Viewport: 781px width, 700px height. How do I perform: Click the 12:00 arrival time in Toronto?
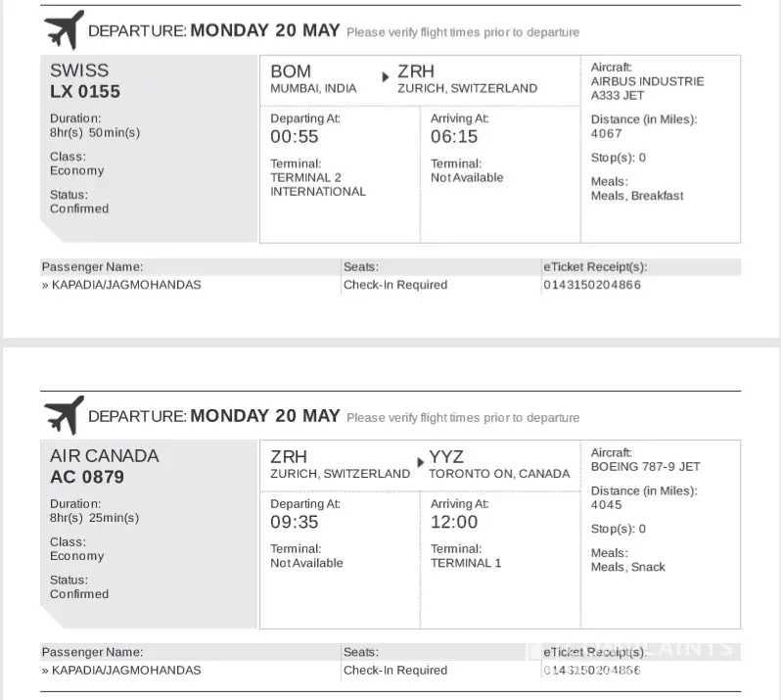tap(455, 523)
